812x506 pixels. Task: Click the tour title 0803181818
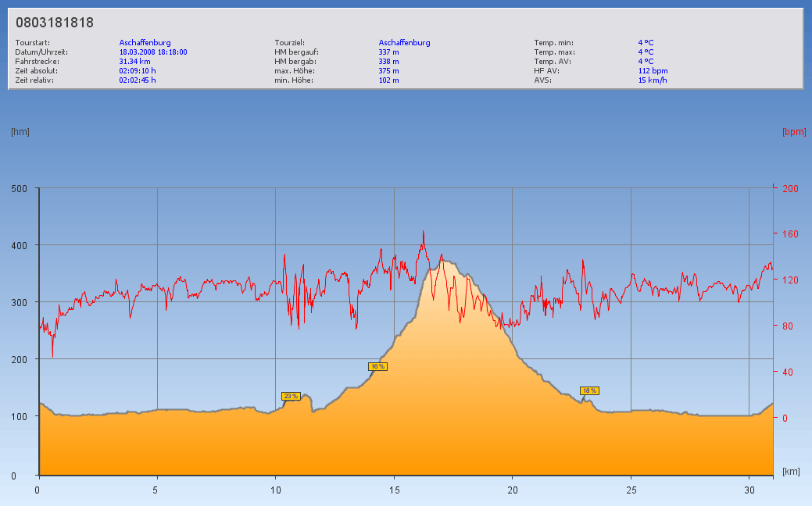(x=55, y=23)
